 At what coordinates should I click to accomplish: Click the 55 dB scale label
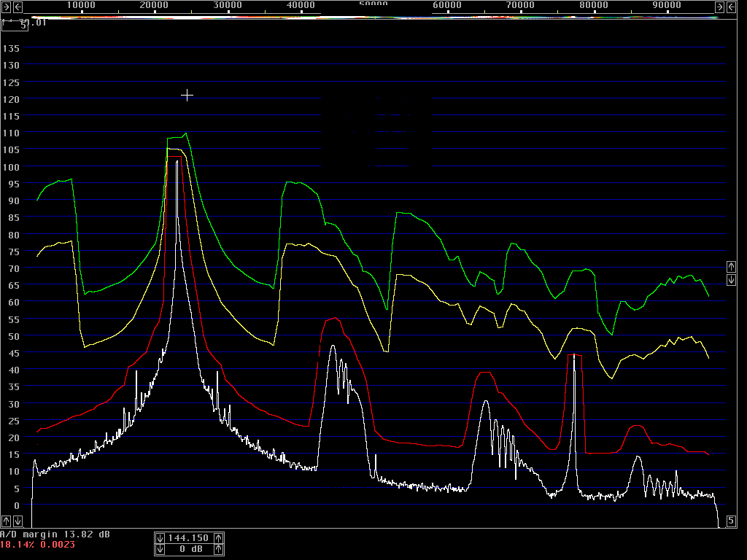pos(14,319)
